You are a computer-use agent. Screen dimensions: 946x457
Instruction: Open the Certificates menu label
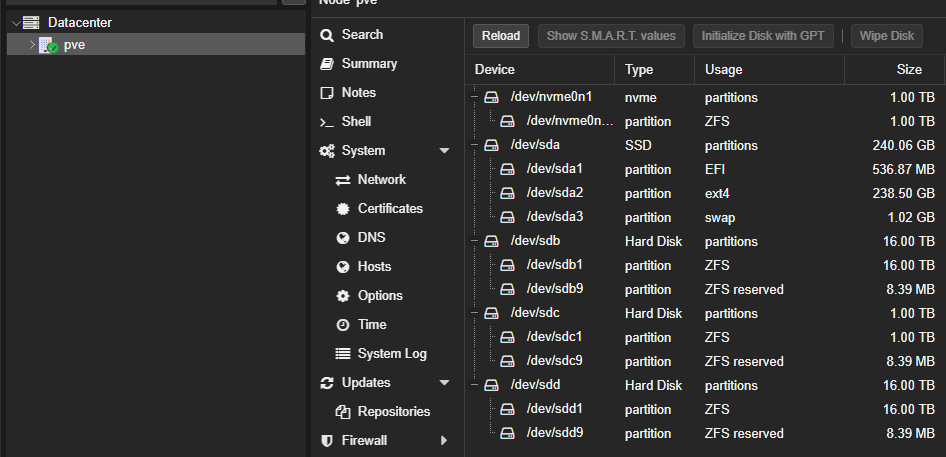pos(390,209)
